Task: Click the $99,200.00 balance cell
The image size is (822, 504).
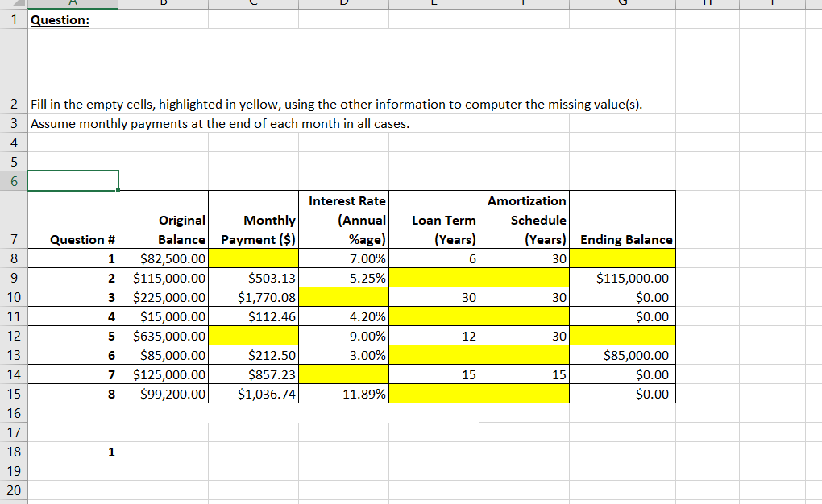Action: [x=163, y=394]
